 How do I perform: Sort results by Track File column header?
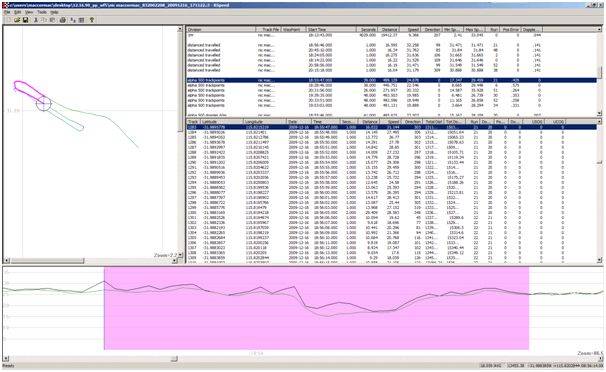tap(269, 29)
